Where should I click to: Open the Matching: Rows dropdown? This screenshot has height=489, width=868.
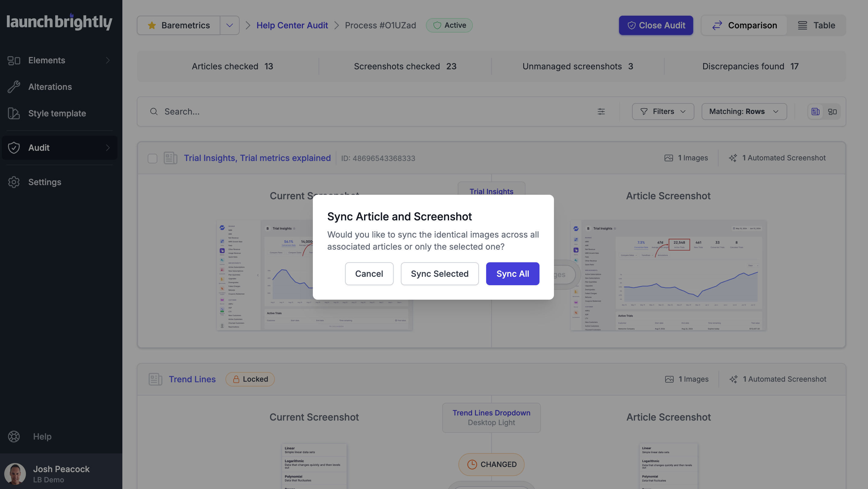pyautogui.click(x=744, y=112)
